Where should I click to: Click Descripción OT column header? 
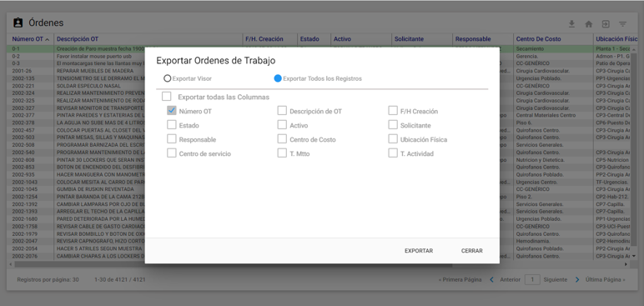point(78,39)
